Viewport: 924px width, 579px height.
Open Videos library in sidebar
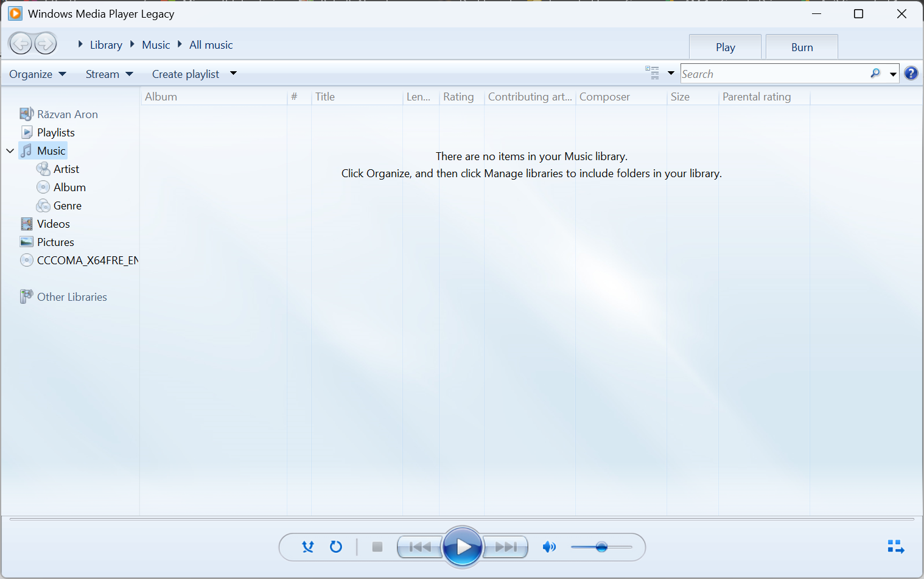coord(54,223)
